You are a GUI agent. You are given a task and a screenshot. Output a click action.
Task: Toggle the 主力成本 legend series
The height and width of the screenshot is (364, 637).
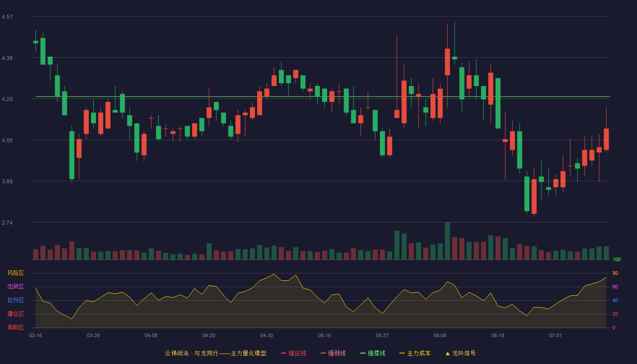pos(415,353)
